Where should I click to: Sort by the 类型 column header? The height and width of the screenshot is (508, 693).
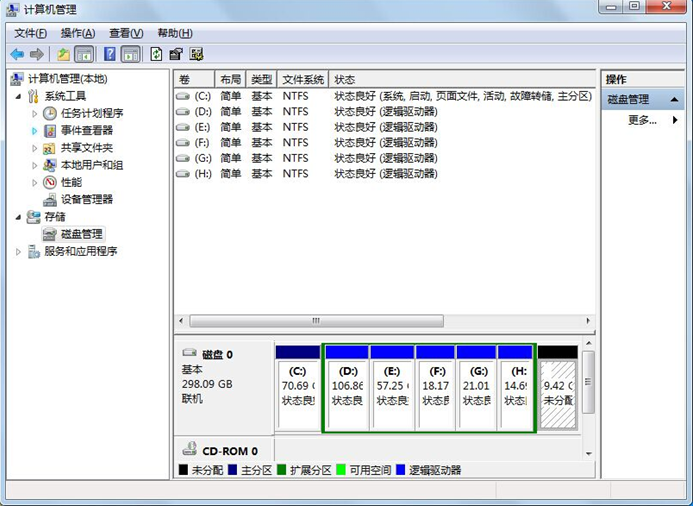pos(261,80)
